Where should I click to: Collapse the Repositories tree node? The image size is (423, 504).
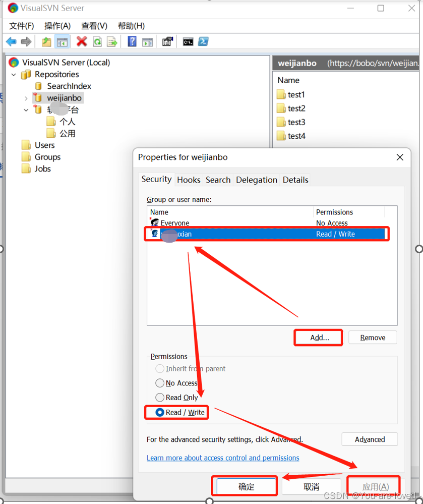pos(14,75)
